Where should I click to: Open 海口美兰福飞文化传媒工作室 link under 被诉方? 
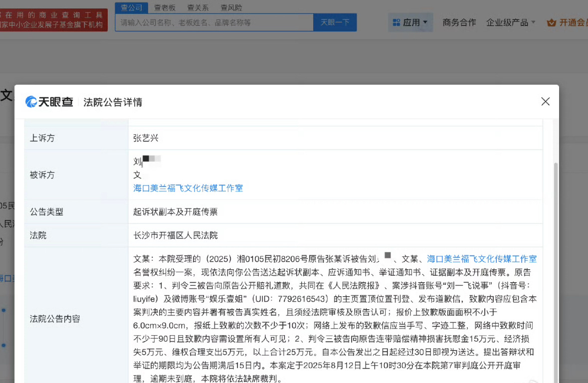tap(188, 188)
